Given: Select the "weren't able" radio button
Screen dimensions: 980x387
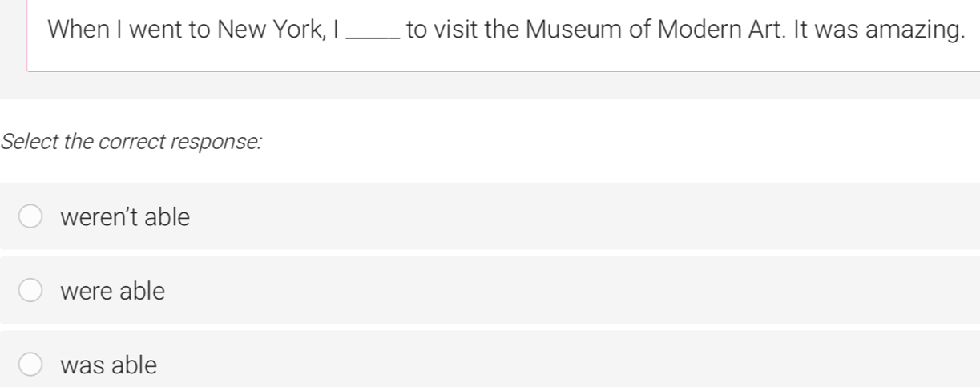Looking at the screenshot, I should [x=31, y=217].
